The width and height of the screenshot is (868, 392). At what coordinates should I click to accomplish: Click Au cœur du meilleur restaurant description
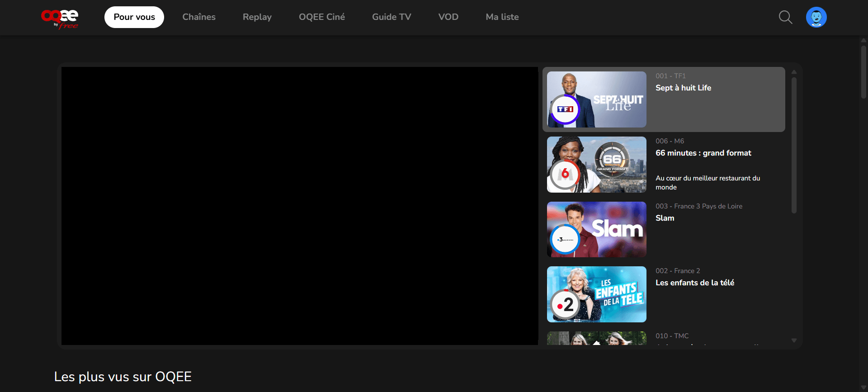(708, 183)
